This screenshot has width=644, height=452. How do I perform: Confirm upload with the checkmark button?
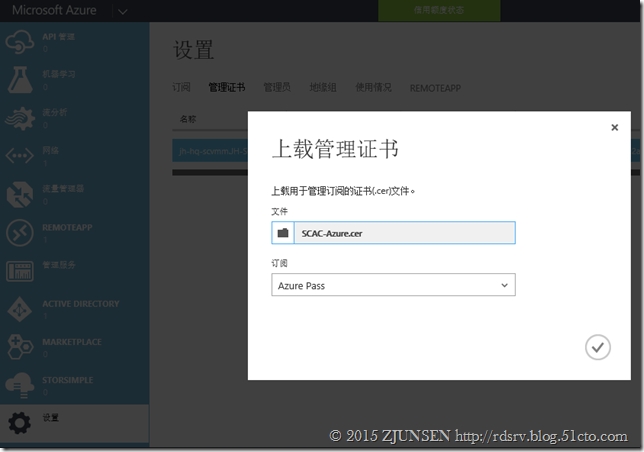pyautogui.click(x=598, y=347)
